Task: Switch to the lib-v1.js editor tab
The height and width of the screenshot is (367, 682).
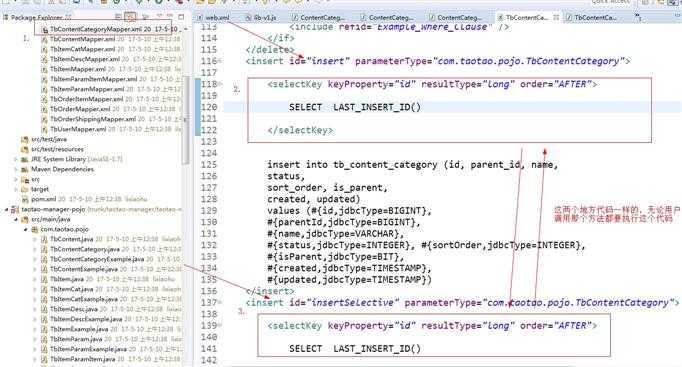Action: 261,17
